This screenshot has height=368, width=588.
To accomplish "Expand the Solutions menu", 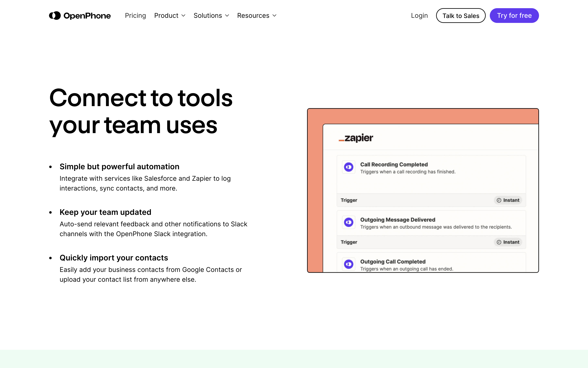I will point(211,16).
